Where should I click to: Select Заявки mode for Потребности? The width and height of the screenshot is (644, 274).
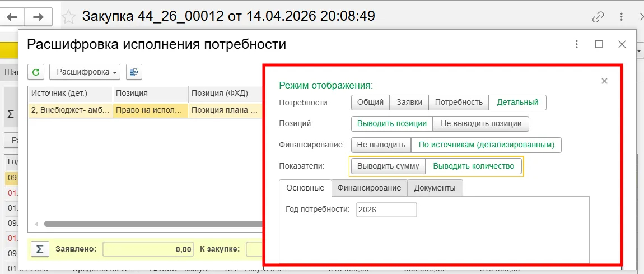tap(409, 103)
